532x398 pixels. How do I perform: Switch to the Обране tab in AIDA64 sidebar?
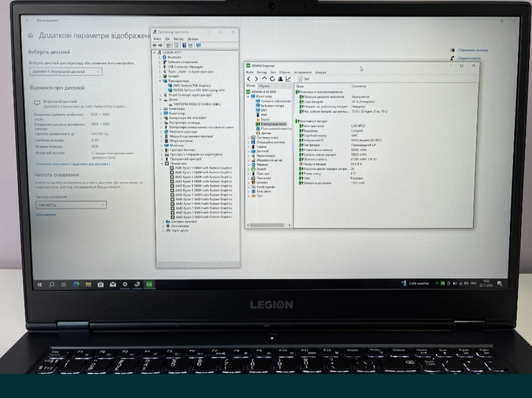click(x=264, y=85)
